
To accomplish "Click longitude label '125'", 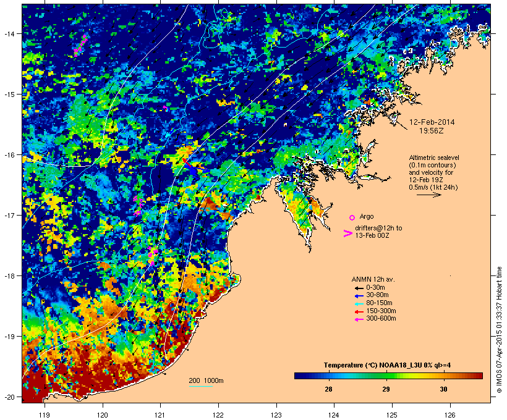I will tap(392, 415).
